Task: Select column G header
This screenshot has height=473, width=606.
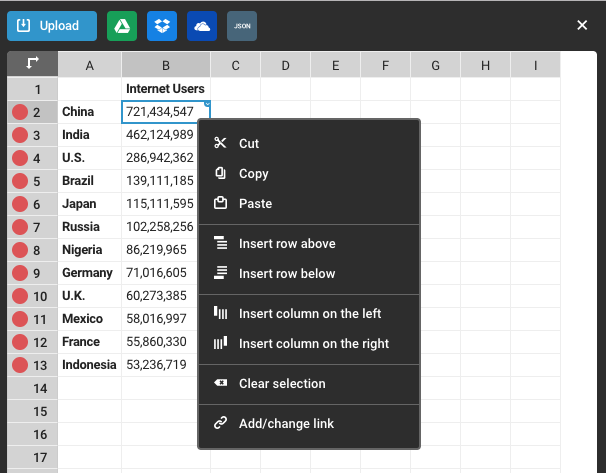Action: click(x=435, y=65)
